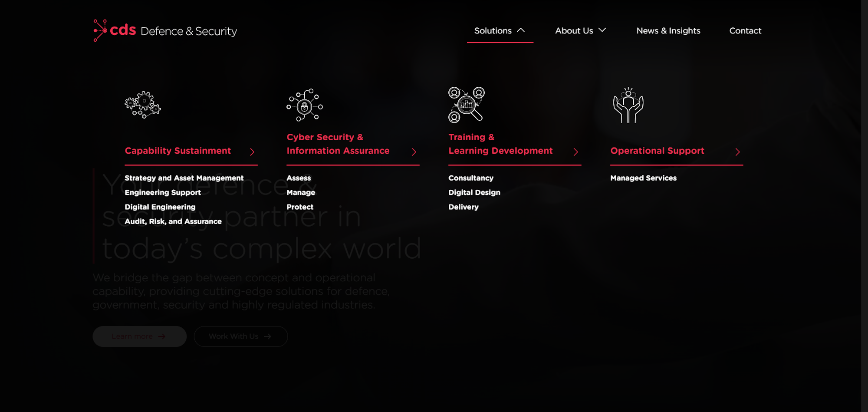
Task: Click the arrow beside Capability Sustainment
Action: pos(252,152)
